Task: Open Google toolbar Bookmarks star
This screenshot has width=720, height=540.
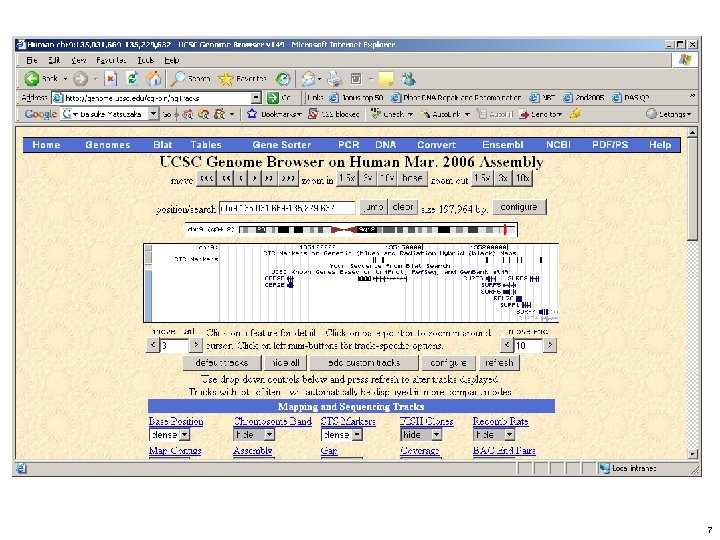Action: [x=252, y=114]
